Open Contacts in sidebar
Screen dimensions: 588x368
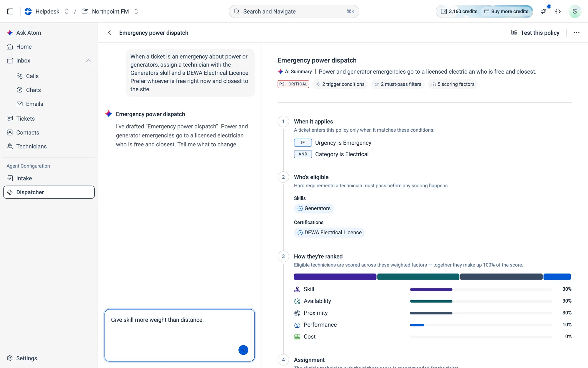pyautogui.click(x=49, y=132)
